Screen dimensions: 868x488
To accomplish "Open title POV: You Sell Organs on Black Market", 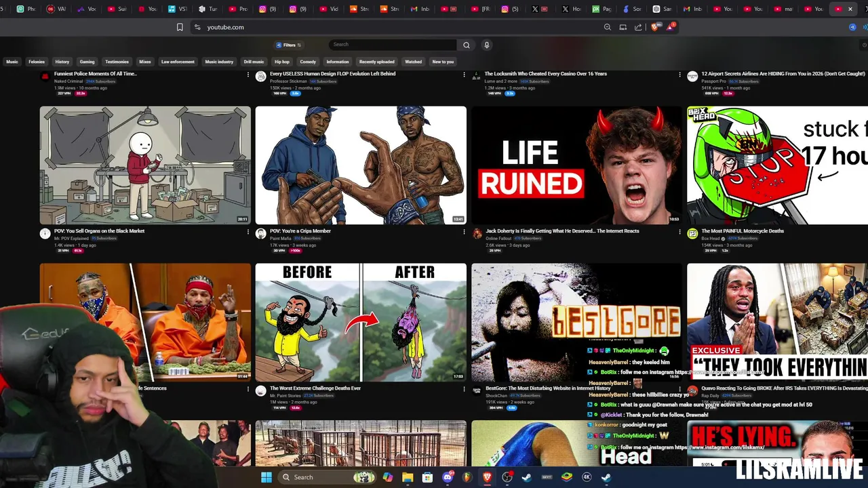I will (99, 231).
